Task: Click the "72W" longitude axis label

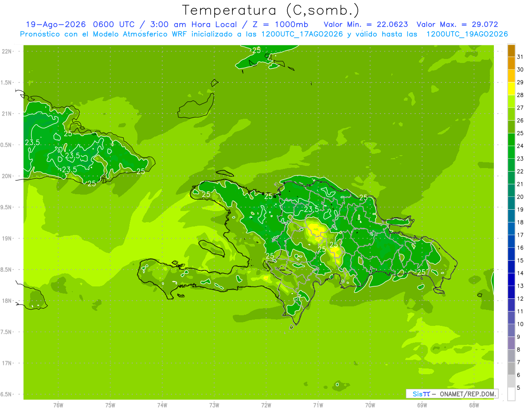Action: (x=266, y=405)
